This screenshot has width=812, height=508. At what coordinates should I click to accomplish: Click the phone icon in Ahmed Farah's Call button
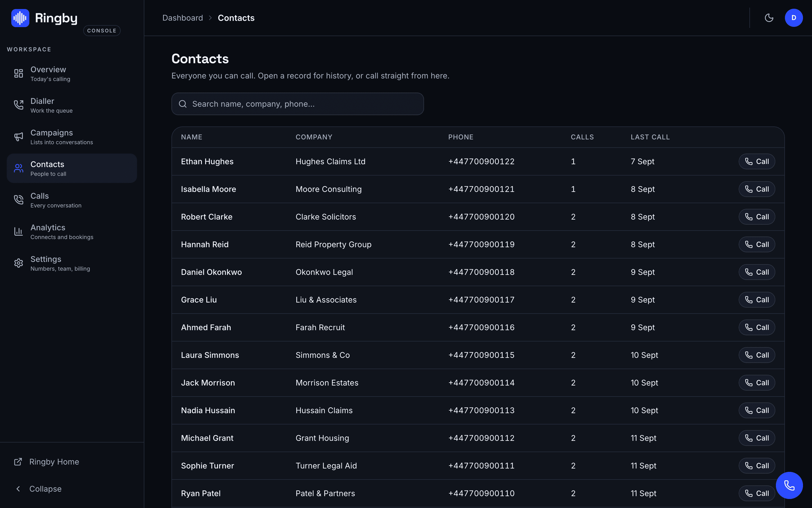point(749,327)
